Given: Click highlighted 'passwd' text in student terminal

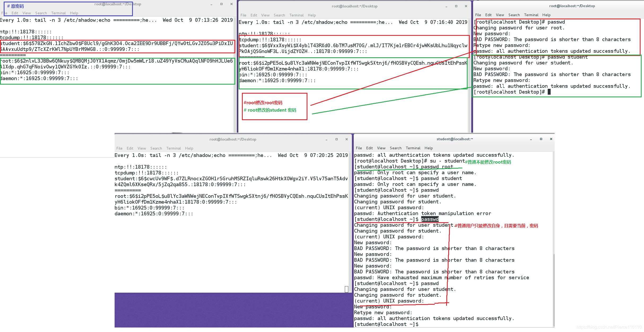Looking at the screenshot, I should (430, 219).
